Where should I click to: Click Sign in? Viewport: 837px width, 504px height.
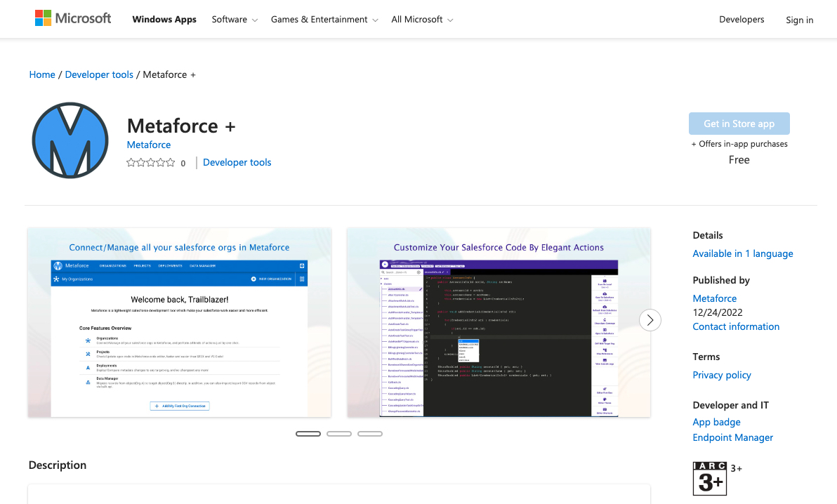799,20
